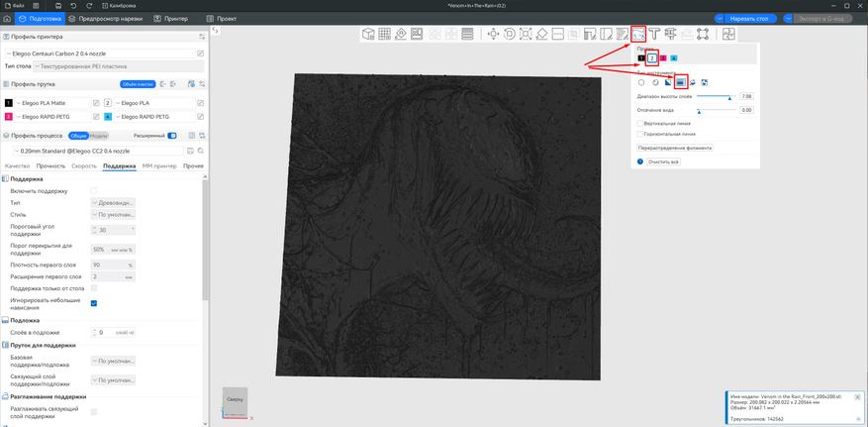Image resolution: width=868 pixels, height=427 pixels.
Task: Toggle the Multicolor painting tool
Action: click(638, 35)
